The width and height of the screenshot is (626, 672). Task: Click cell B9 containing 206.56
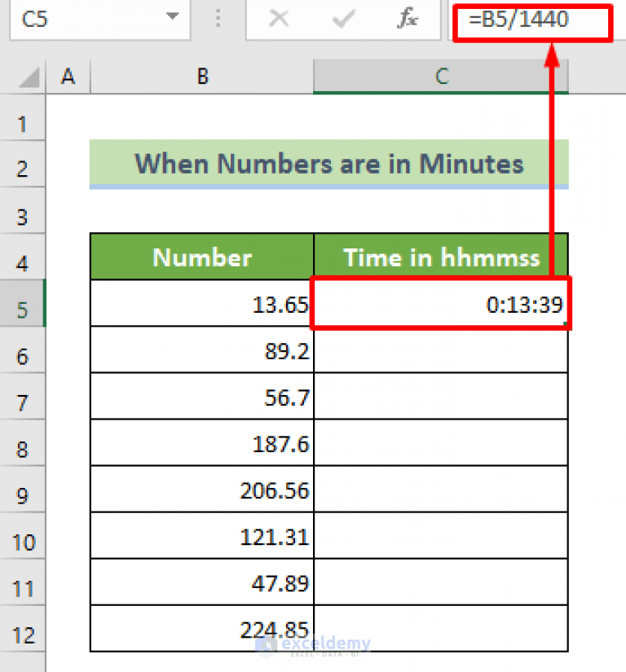coord(201,490)
